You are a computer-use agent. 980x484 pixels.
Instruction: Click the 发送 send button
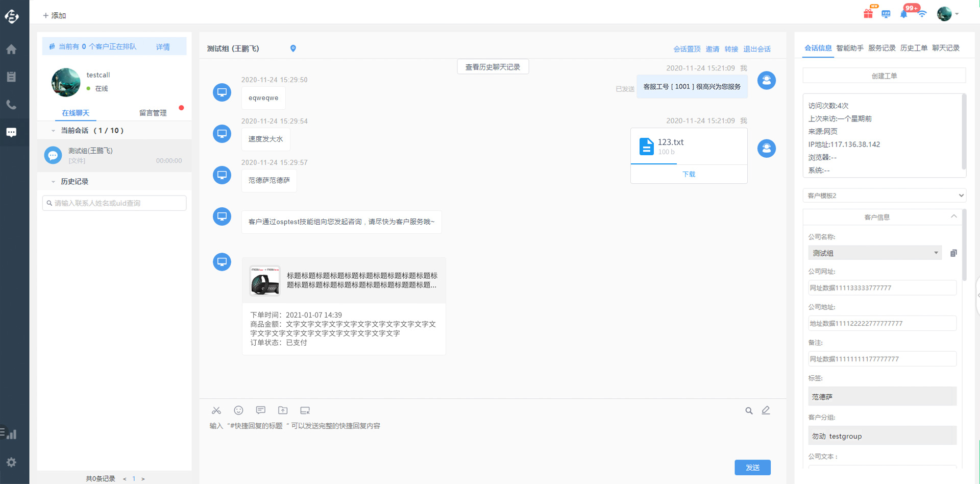pyautogui.click(x=752, y=467)
